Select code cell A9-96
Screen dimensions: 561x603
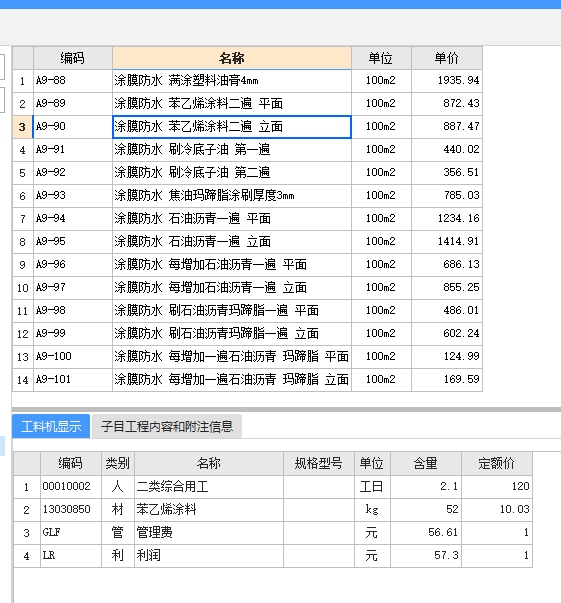pyautogui.click(x=73, y=265)
